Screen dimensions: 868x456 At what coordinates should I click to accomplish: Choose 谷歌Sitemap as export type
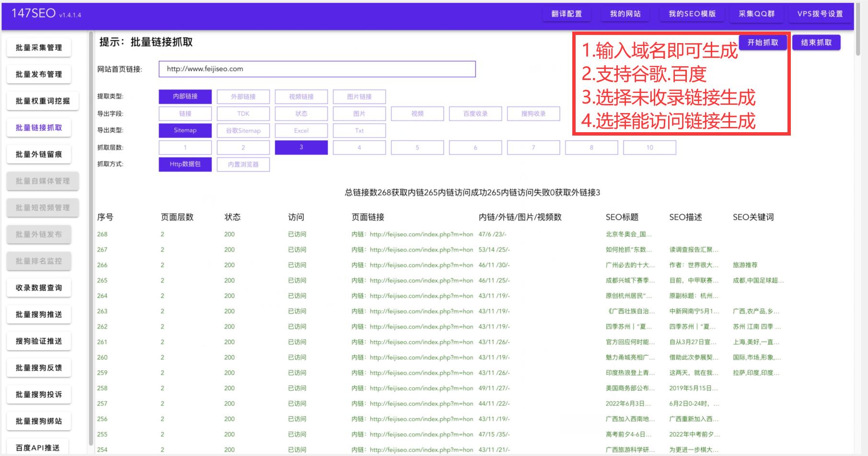pos(243,130)
